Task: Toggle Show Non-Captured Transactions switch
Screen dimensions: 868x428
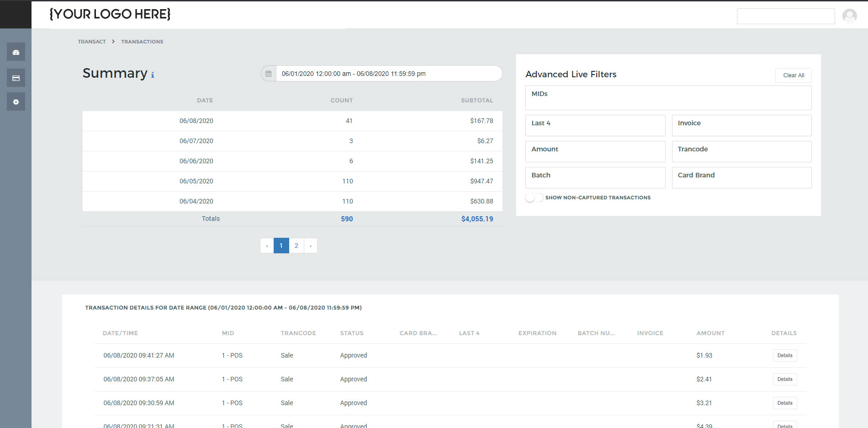Action: click(534, 198)
